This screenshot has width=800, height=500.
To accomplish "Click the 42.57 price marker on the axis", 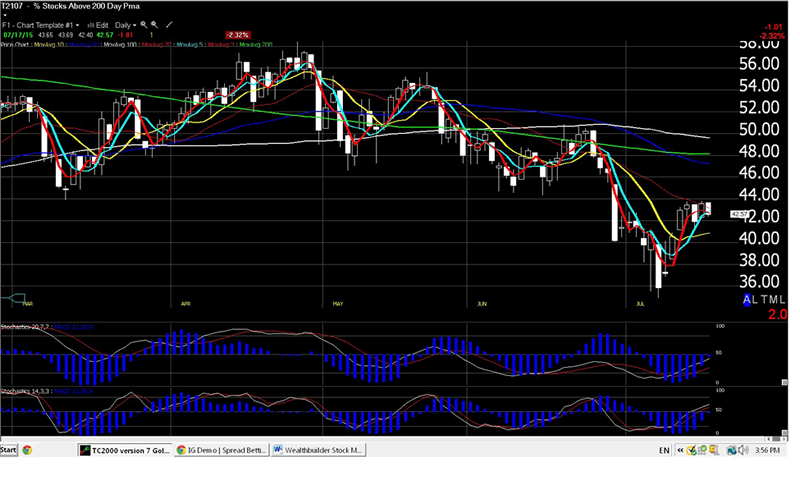I will point(739,214).
